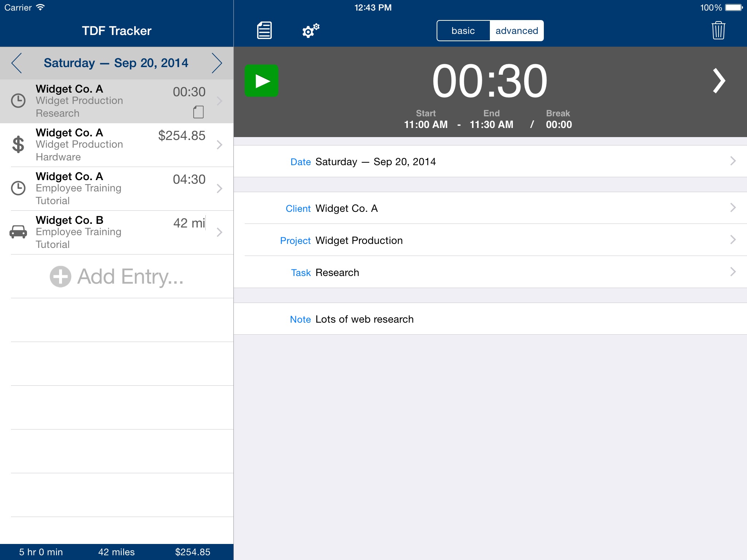Click the 'Date' field label
This screenshot has width=747, height=560.
301,162
